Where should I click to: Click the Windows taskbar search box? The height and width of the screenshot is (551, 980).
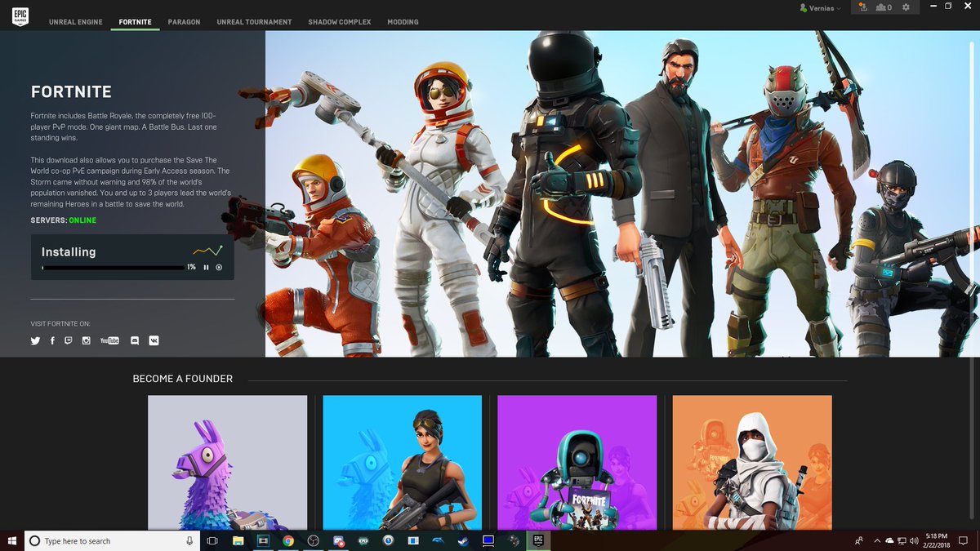[111, 540]
